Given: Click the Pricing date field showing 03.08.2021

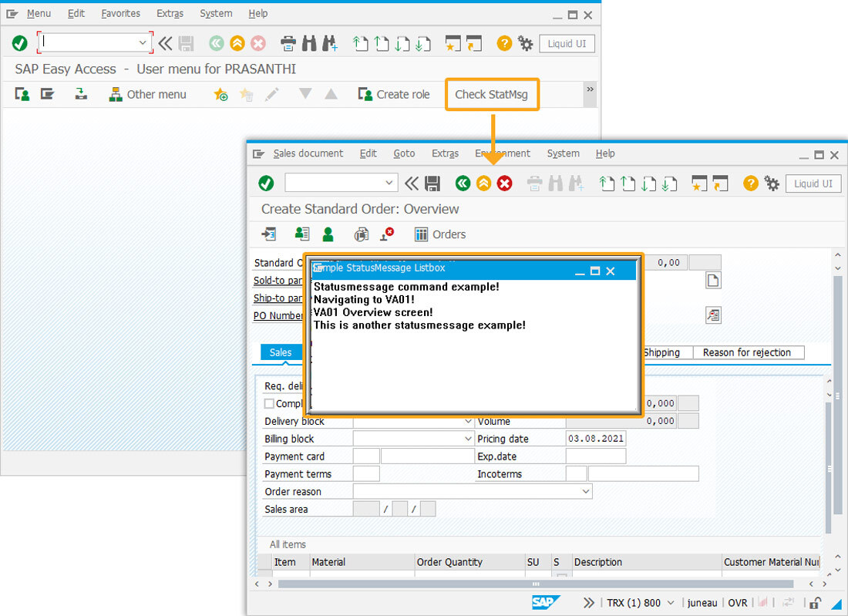Looking at the screenshot, I should [x=595, y=439].
